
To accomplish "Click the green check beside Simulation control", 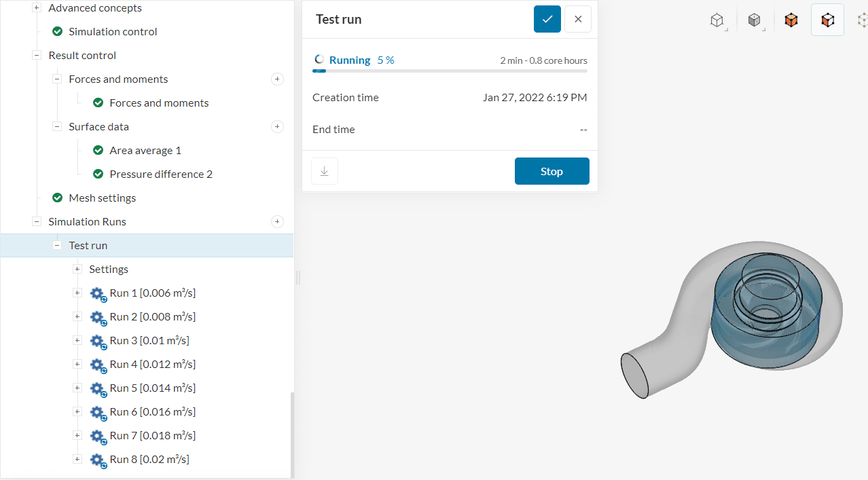I will tap(57, 31).
